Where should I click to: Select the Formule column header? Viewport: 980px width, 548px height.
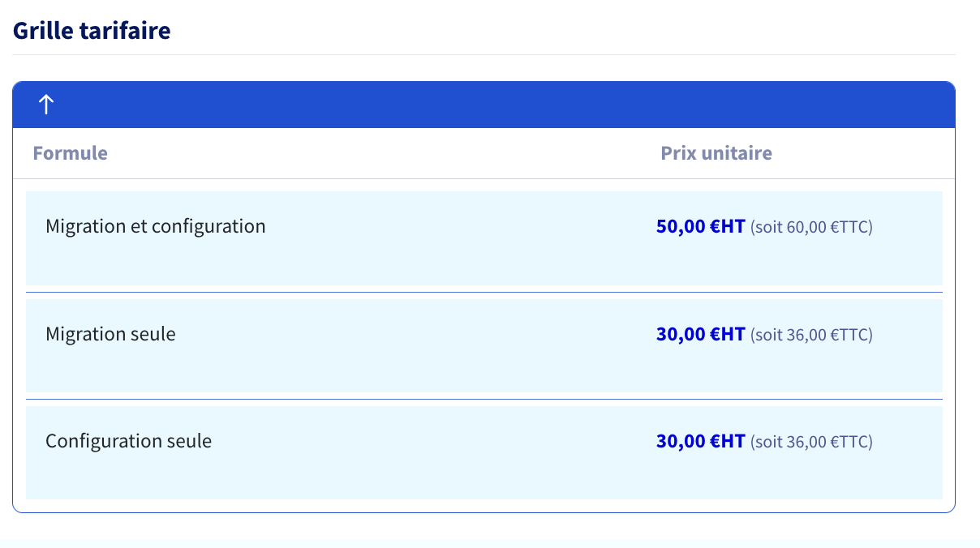coord(70,153)
